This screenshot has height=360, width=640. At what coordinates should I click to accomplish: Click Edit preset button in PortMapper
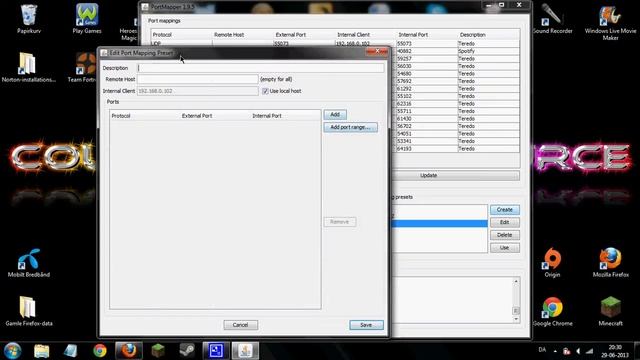[x=504, y=222]
